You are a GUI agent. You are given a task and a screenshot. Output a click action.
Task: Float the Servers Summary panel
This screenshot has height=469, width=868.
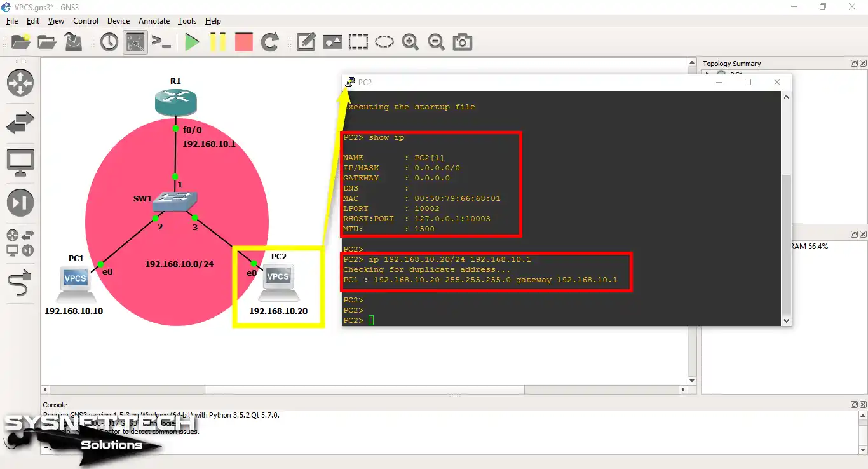click(x=854, y=234)
